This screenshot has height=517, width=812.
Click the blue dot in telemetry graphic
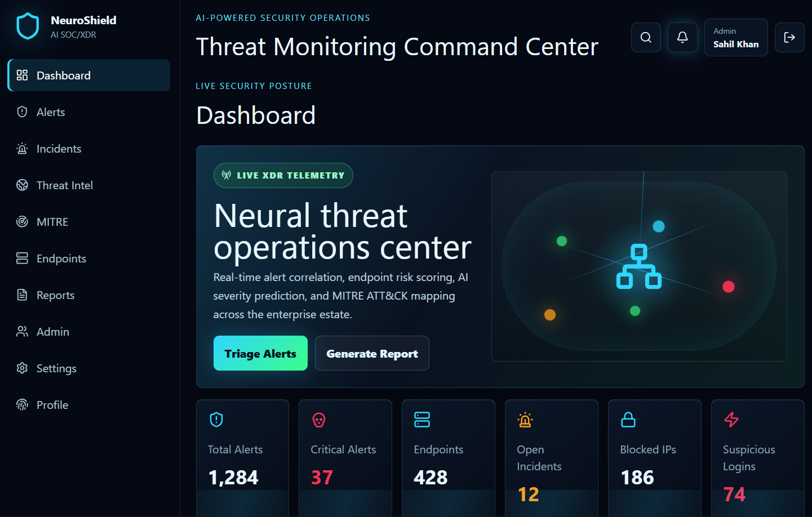[x=659, y=226]
